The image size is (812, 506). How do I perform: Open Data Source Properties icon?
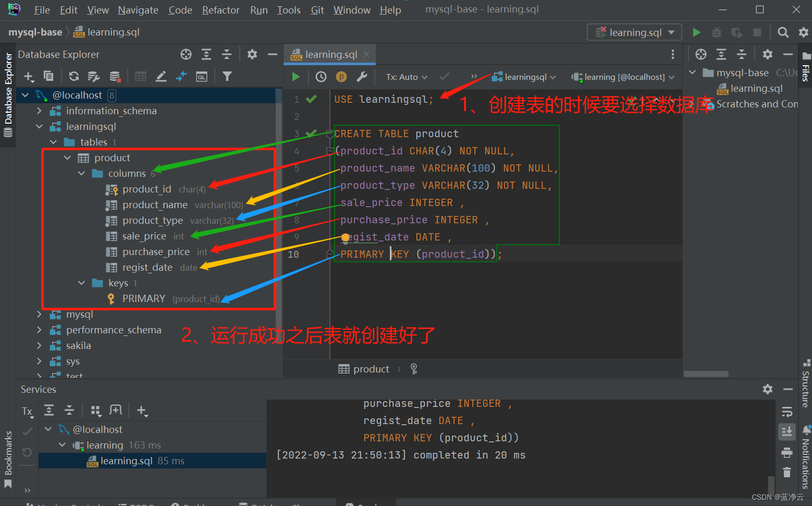[94, 76]
